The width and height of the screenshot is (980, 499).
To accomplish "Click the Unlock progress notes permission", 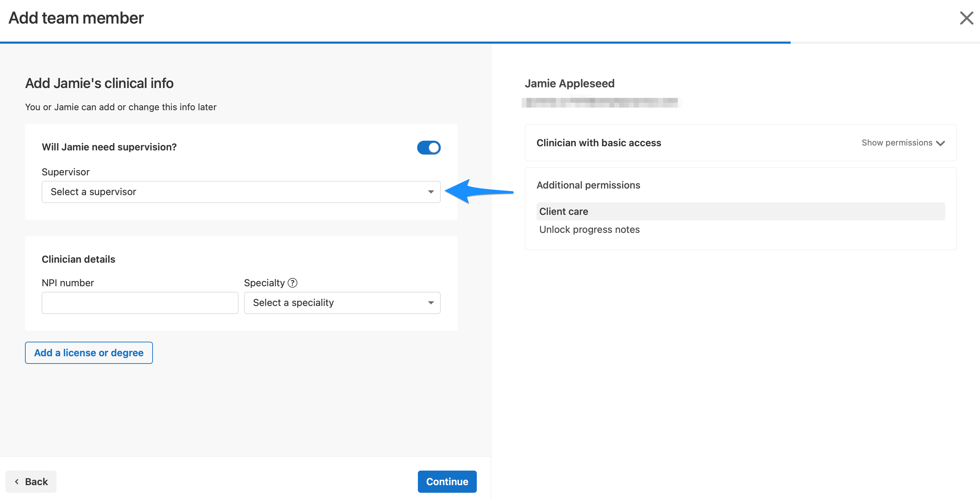I will (589, 229).
